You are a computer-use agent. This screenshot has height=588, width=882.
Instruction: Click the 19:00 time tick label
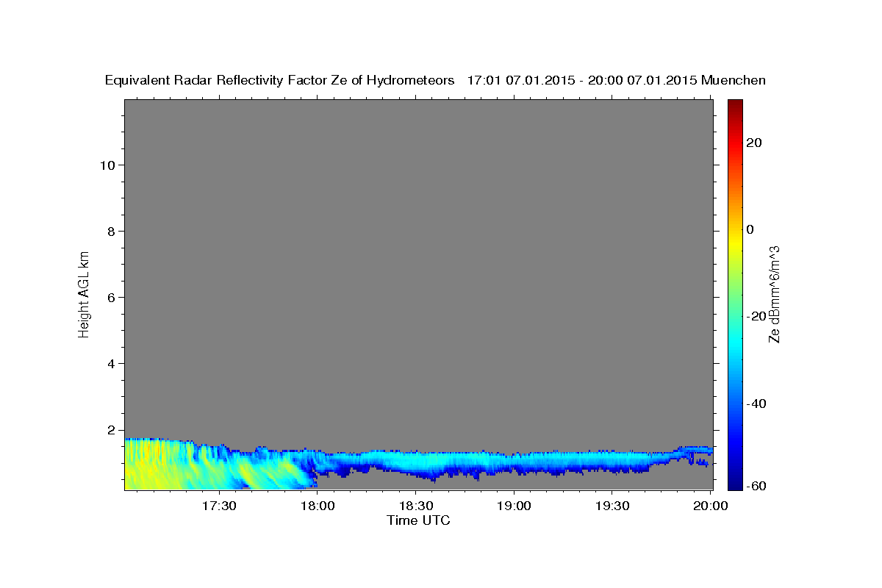point(514,506)
